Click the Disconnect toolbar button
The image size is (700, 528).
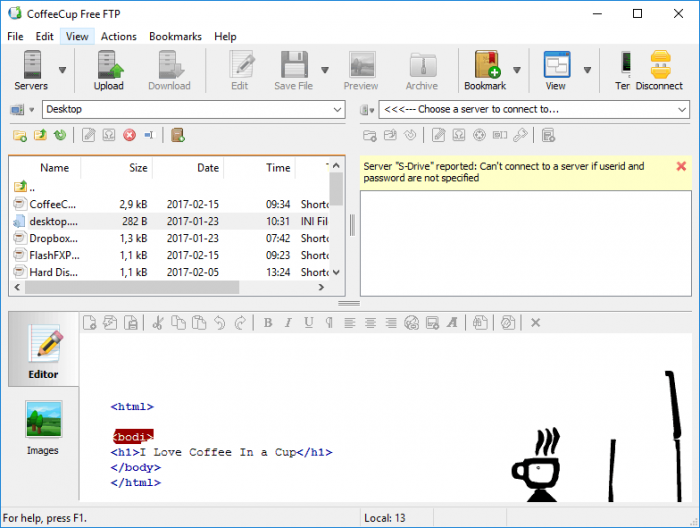(659, 70)
